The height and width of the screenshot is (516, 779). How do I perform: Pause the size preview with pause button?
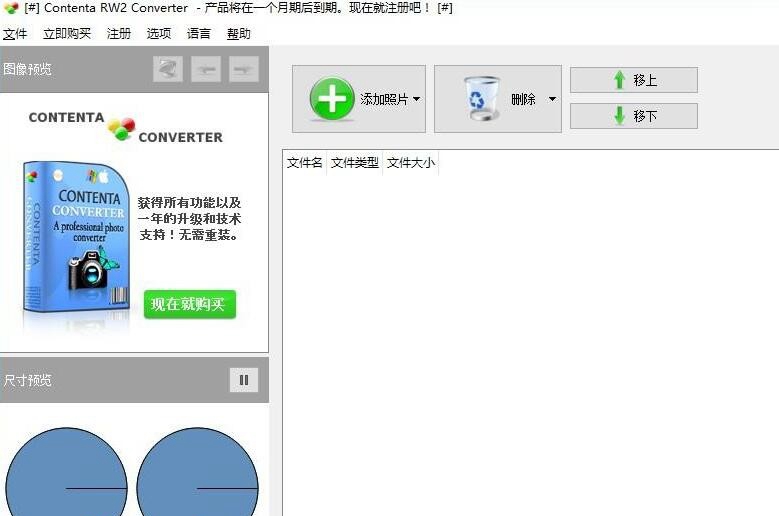(244, 380)
